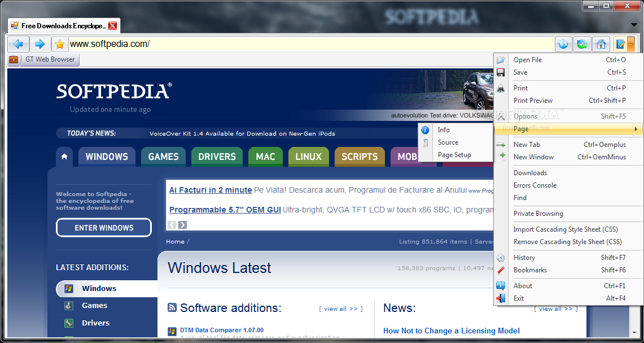This screenshot has height=343, width=644.
Task: Switch to the SCRIPTS category tab
Action: pyautogui.click(x=360, y=157)
